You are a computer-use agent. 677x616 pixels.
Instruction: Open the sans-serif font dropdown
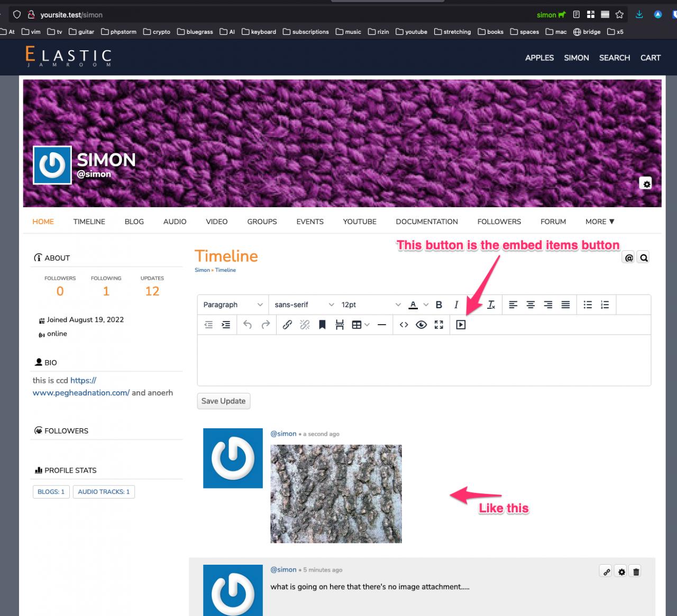(304, 305)
